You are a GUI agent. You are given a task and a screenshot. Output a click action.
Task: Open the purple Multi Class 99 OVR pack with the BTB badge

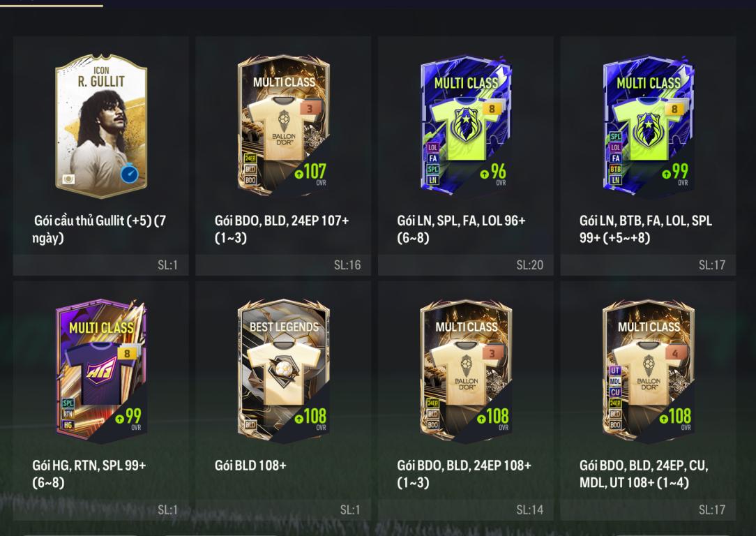(649, 126)
